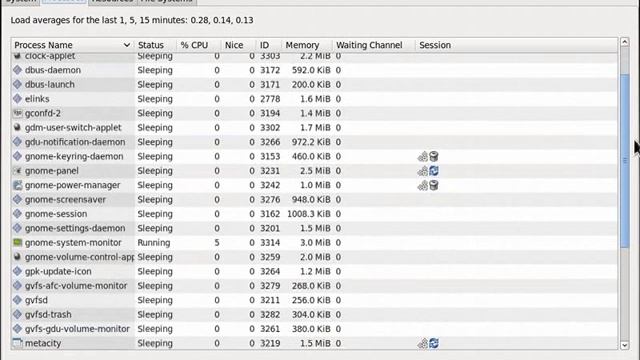Click the gconfd-2 process icon
This screenshot has height=360, width=640.
17,113
